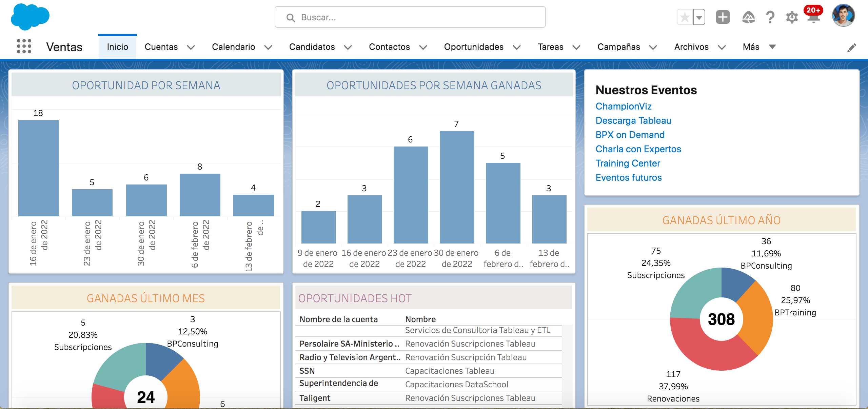Image resolution: width=868 pixels, height=409 pixels.
Task: Click the edit navigation pencil icon
Action: point(851,47)
